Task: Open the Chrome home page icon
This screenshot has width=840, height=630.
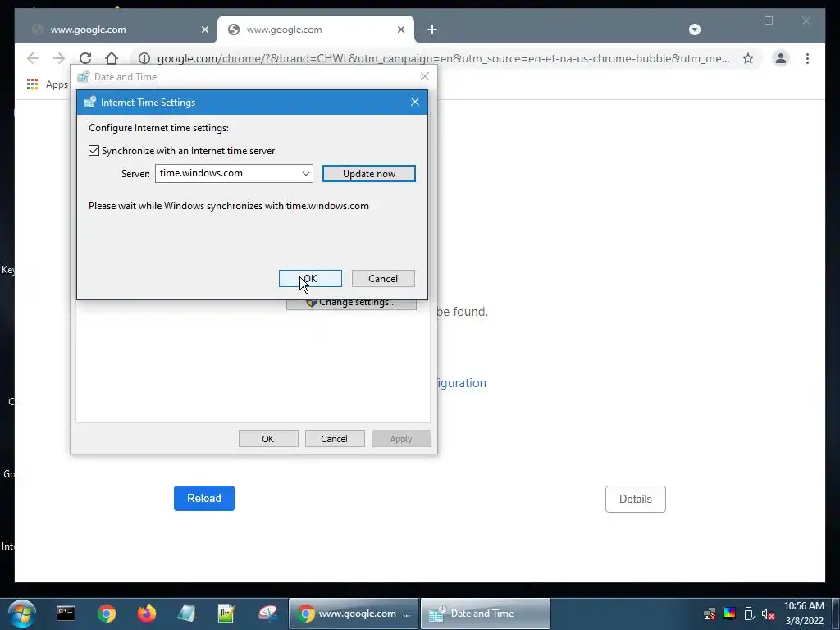Action: point(112,58)
